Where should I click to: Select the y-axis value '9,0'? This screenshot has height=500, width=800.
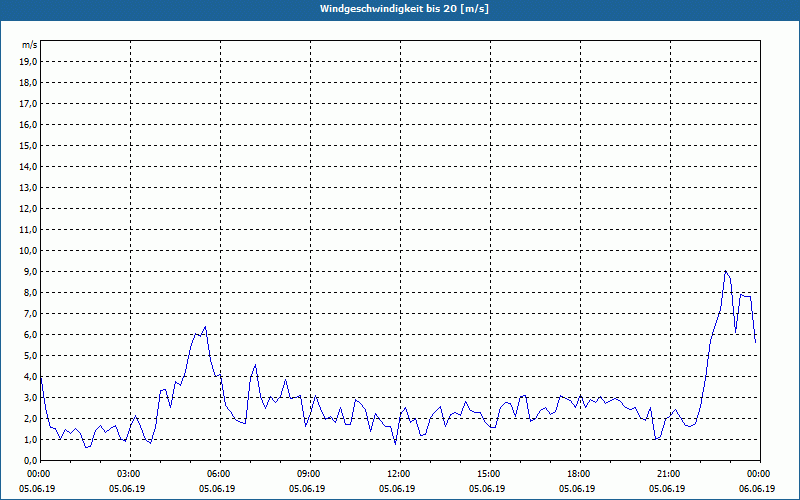point(30,271)
